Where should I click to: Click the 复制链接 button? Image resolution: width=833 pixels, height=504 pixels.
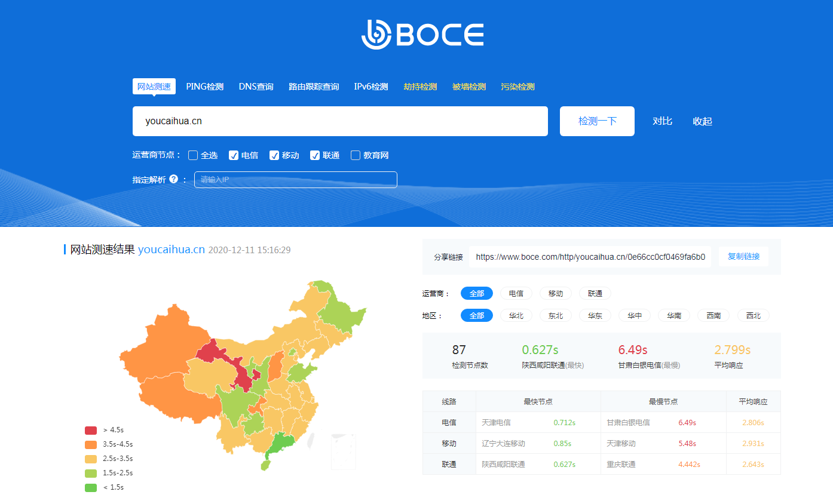click(743, 257)
